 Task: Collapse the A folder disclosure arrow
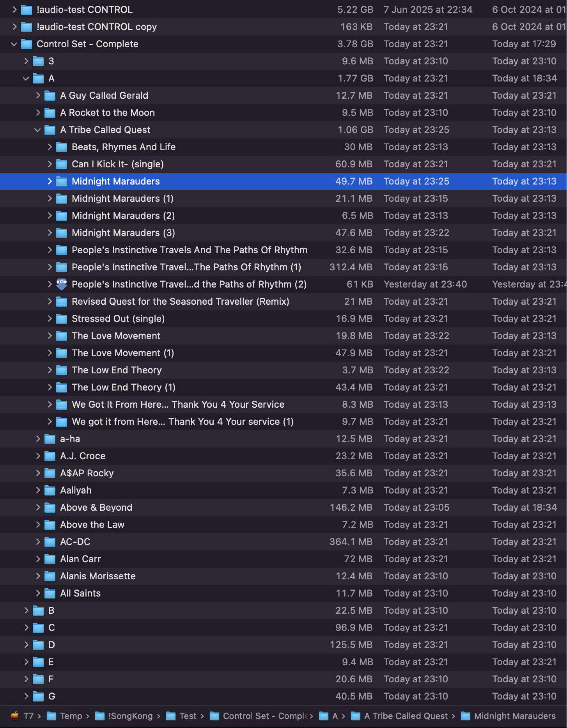tap(26, 78)
